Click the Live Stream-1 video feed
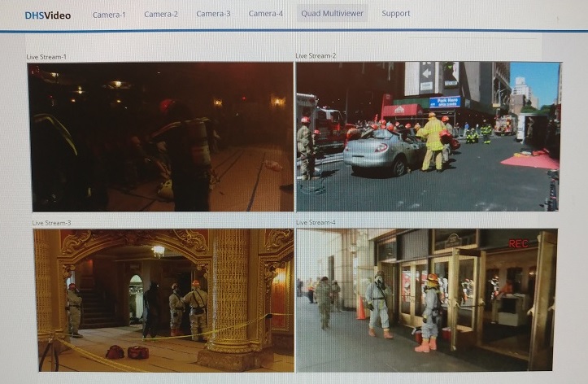The image size is (588, 384). click(x=160, y=137)
